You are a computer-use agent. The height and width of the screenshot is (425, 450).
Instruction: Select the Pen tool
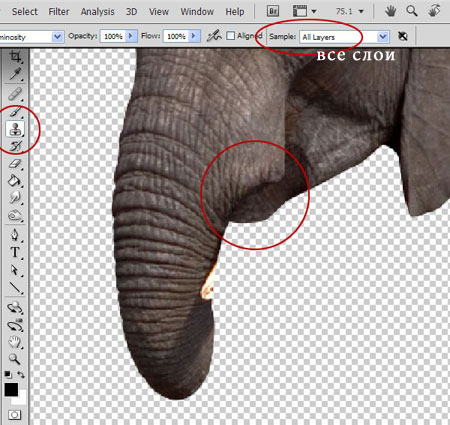(15, 235)
